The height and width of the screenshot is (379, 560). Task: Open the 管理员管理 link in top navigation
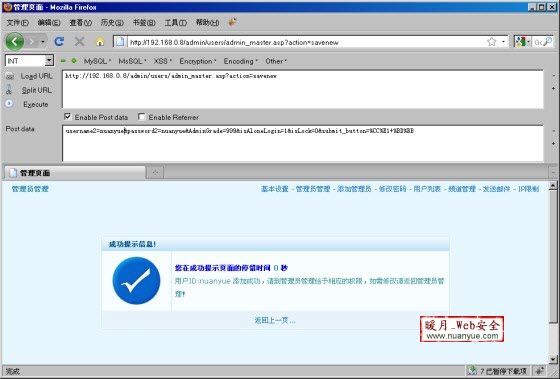(313, 189)
